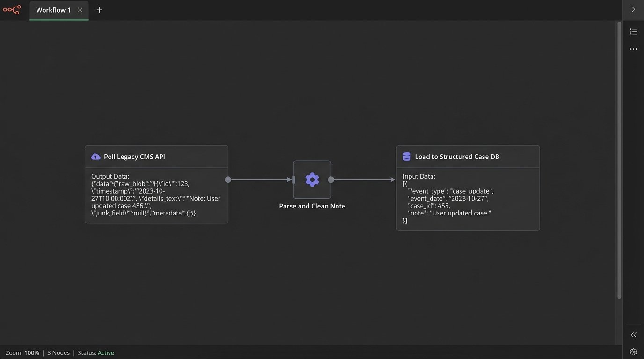Screen dimensions: 644x359
Task: Click the n8n logo icon
Action: pos(12,10)
